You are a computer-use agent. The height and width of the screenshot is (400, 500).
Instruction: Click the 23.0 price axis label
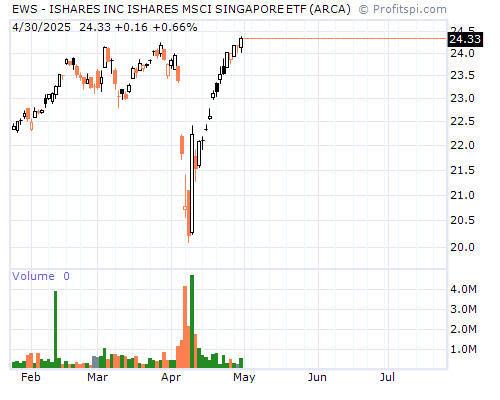pyautogui.click(x=462, y=98)
